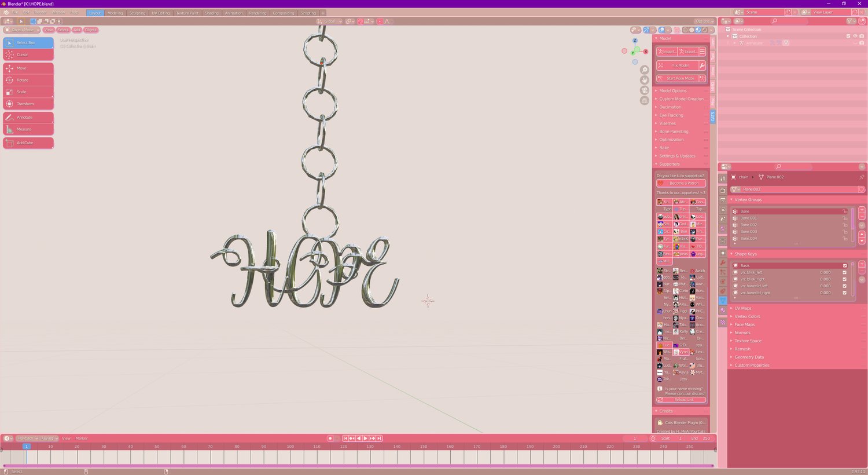Screen dimensions: 868x475
Task: Toggle the Basis shape key checkbox
Action: pos(845,266)
